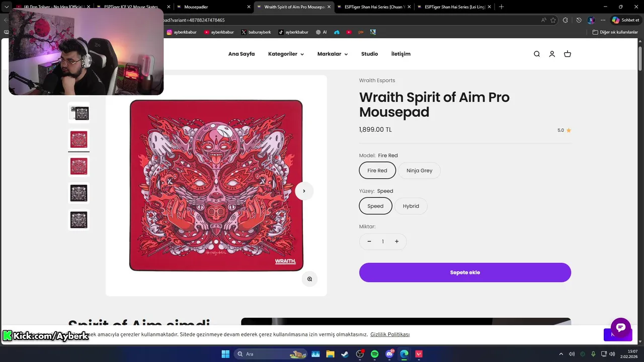Go to the Studio menu item
Image resolution: width=644 pixels, height=362 pixels.
[x=369, y=54]
